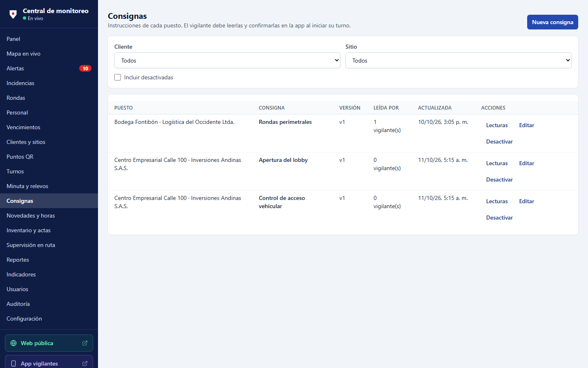Deactivate Control de acceso vehicular

[x=499, y=218]
